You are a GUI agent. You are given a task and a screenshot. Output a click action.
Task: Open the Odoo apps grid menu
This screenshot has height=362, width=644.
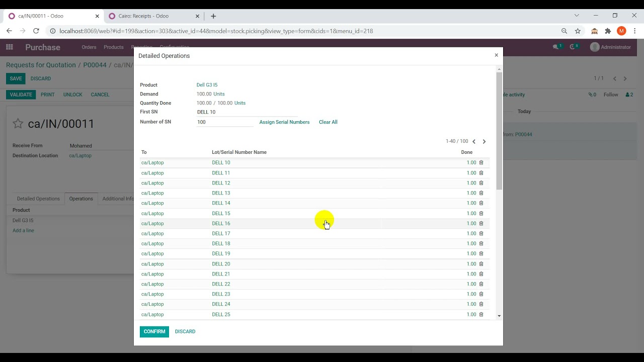[x=9, y=47]
